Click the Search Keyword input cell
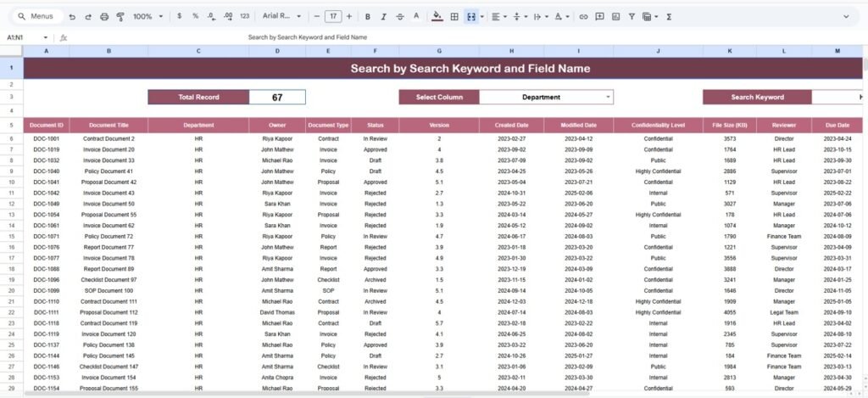The image size is (868, 398). [837, 97]
